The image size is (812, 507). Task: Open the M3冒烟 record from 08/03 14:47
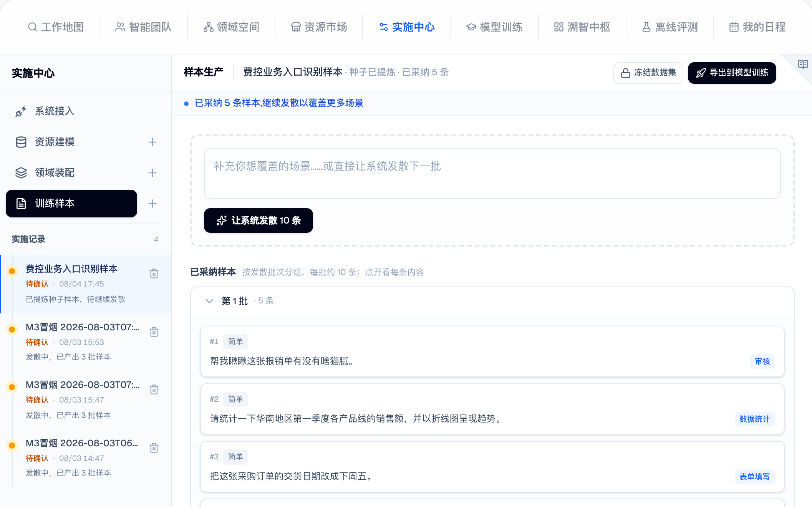[x=86, y=458]
